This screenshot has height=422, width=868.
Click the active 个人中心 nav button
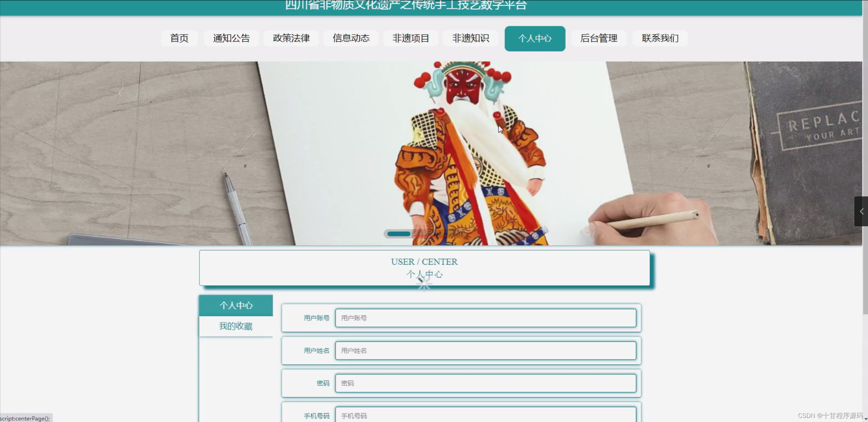[535, 39]
